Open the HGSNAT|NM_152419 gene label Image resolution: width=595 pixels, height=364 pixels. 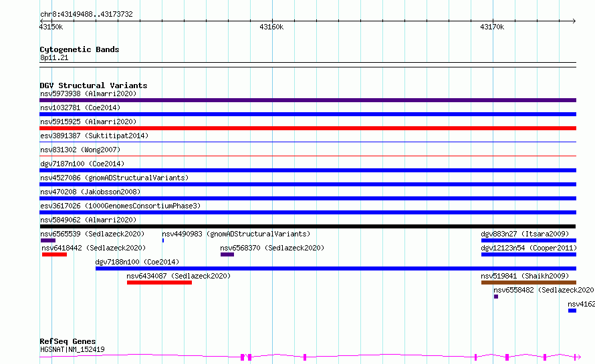coord(72,349)
